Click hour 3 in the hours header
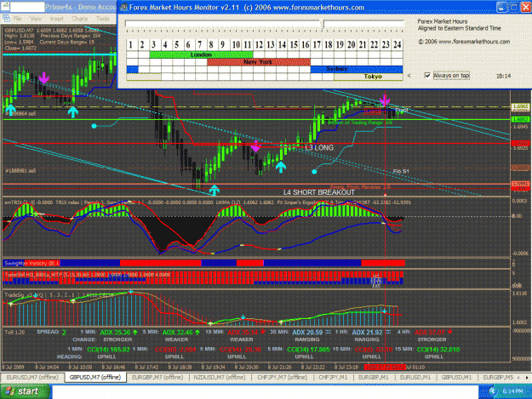Viewport: 532px width, 399px height. pyautogui.click(x=154, y=45)
